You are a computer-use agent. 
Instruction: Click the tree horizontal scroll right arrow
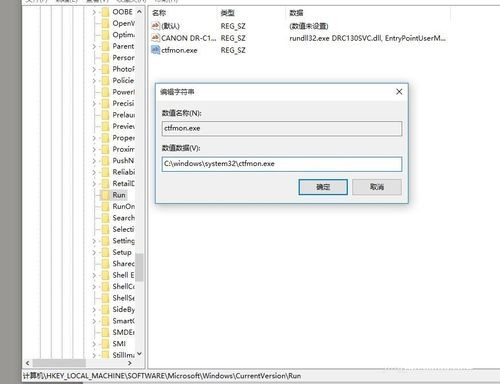(x=130, y=363)
